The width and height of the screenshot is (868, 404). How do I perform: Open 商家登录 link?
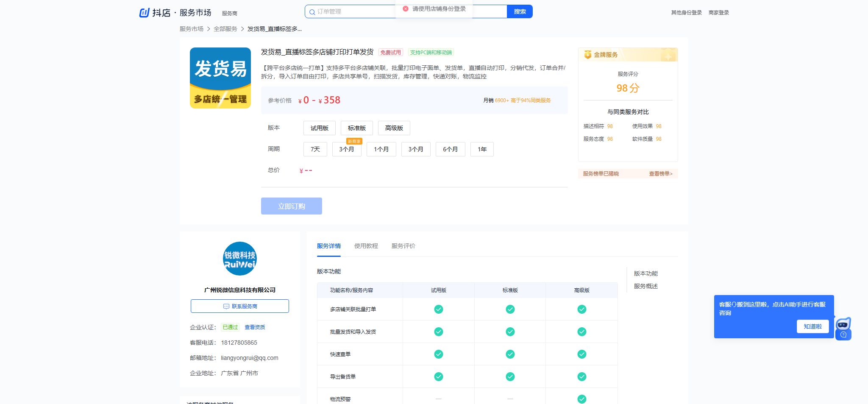click(719, 13)
